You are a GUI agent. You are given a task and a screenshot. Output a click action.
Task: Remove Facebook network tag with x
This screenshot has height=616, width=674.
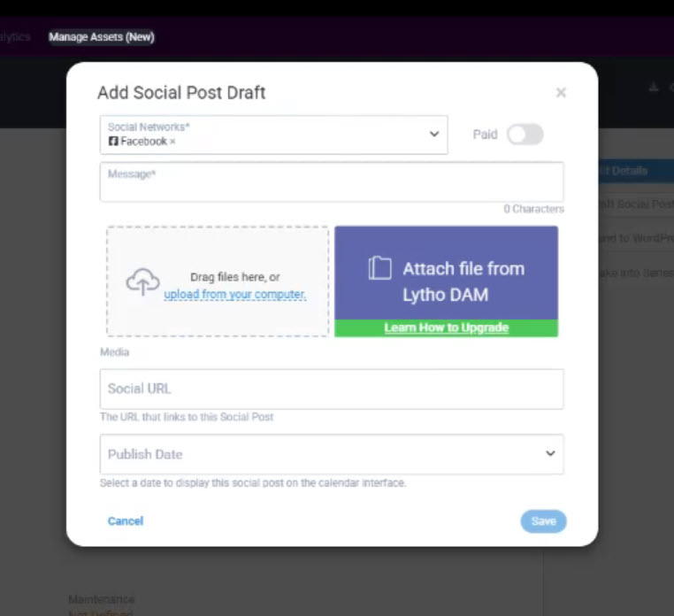[172, 142]
